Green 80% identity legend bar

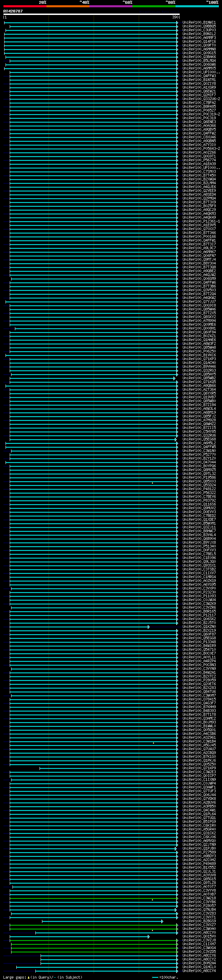point(154,6)
